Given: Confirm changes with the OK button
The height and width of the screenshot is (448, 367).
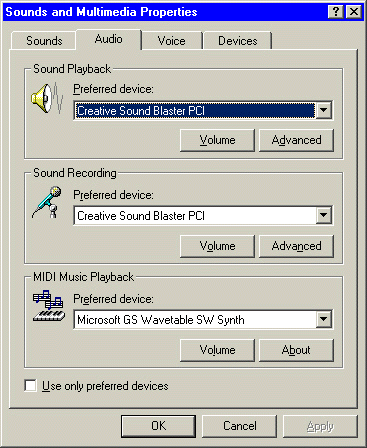Looking at the screenshot, I should pos(158,426).
